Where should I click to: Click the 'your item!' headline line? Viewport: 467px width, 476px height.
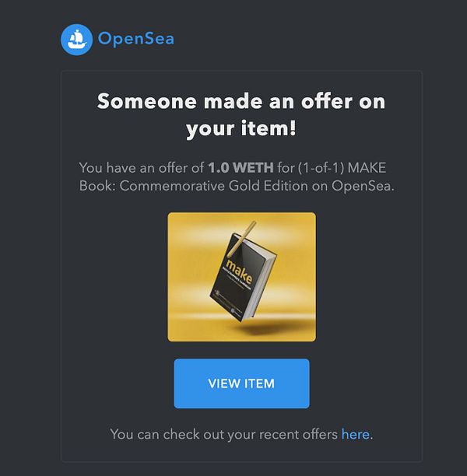click(241, 128)
